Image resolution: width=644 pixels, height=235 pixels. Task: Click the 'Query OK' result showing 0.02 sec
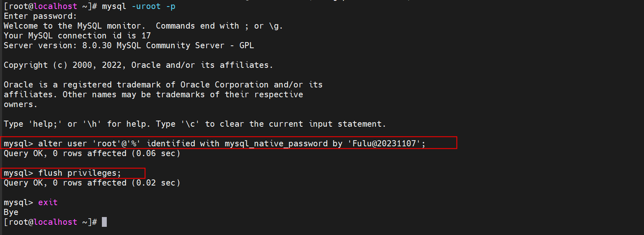[92, 183]
